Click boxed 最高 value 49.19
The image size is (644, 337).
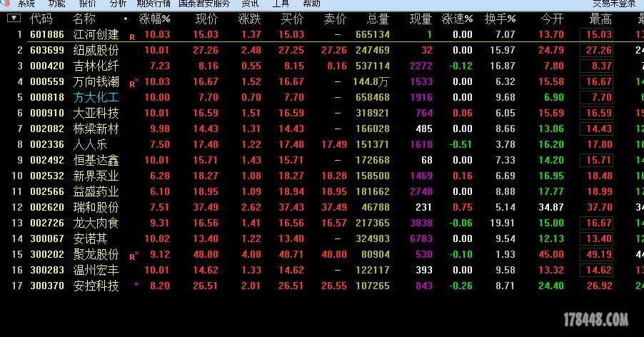[596, 254]
